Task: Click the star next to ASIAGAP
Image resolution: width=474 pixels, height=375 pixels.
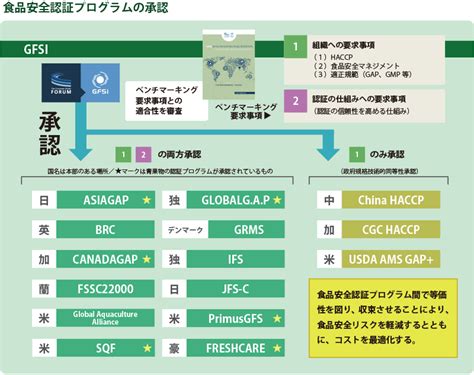Action: click(147, 200)
